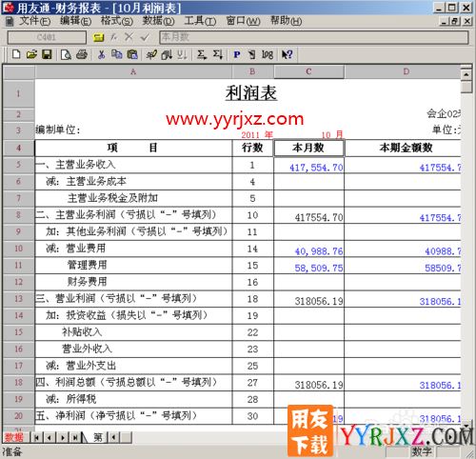Click the Save floppy disk icon
The height and width of the screenshot is (459, 476).
click(x=47, y=54)
